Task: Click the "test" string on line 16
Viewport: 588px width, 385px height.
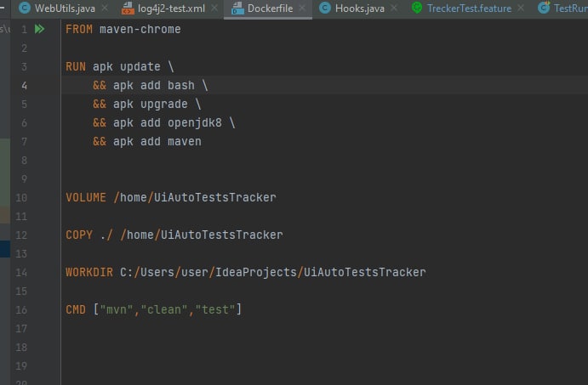Action: pyautogui.click(x=215, y=309)
